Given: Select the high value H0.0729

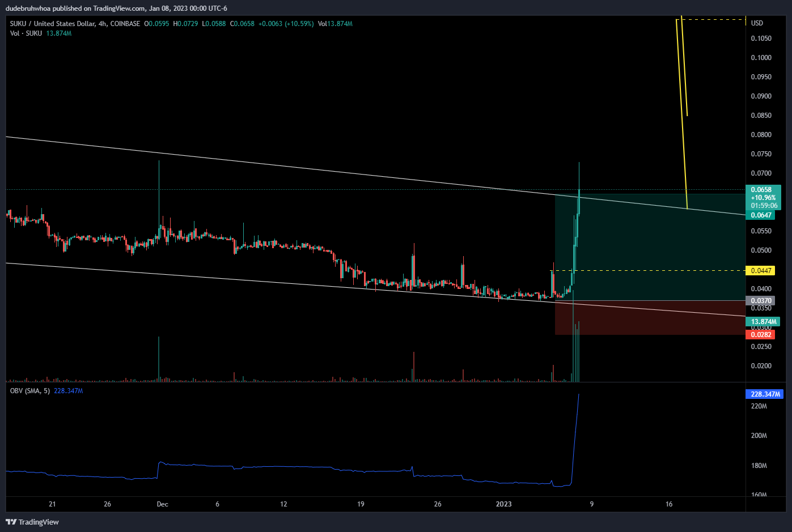Looking at the screenshot, I should coord(185,24).
